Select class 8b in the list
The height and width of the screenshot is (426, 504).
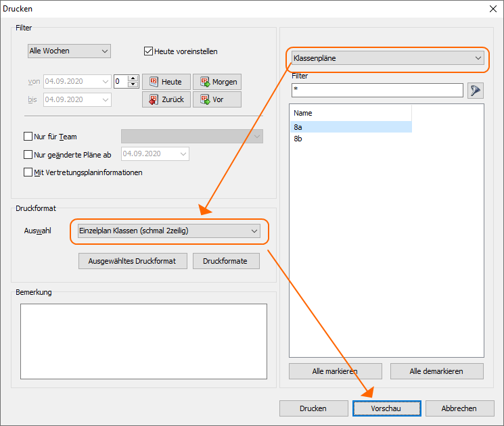pos(351,139)
